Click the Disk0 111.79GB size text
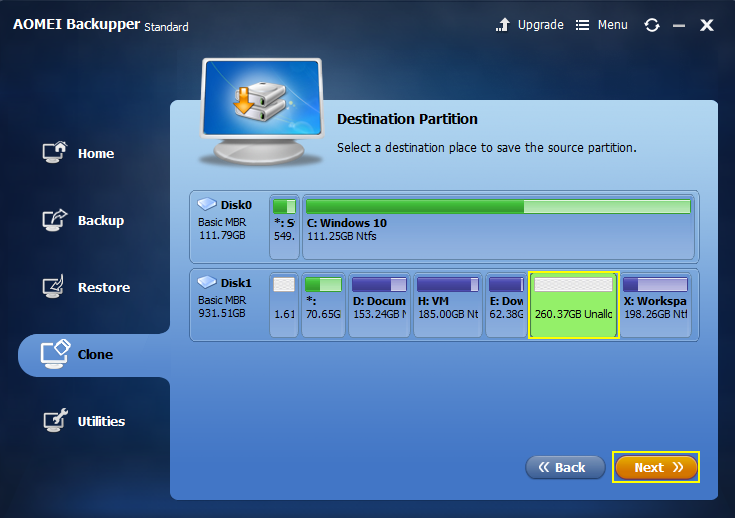 click(222, 235)
